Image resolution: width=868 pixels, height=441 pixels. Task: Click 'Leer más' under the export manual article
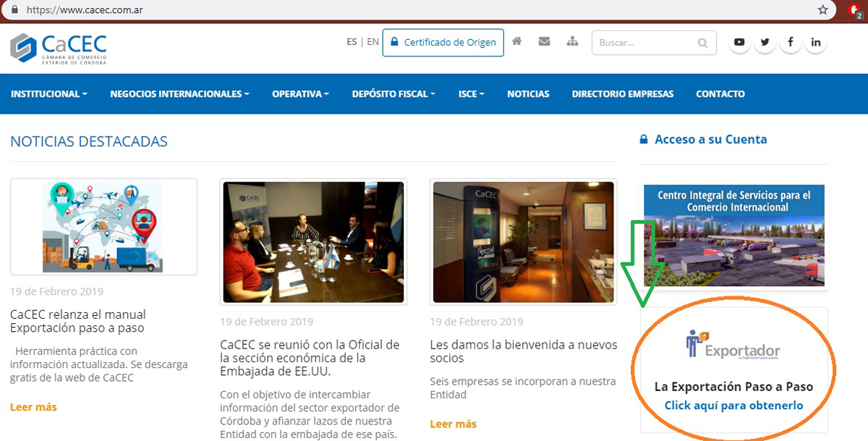pyautogui.click(x=33, y=407)
